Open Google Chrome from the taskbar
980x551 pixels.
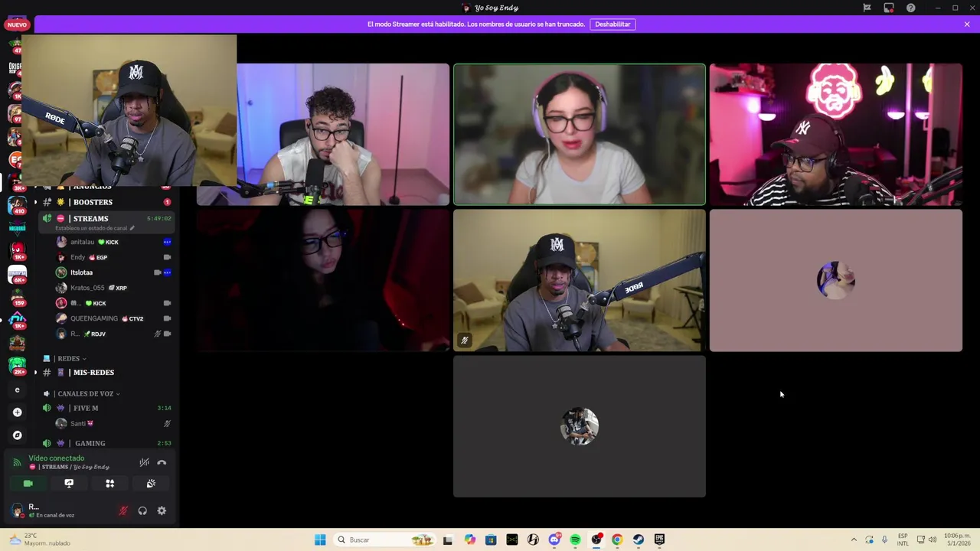click(x=617, y=540)
